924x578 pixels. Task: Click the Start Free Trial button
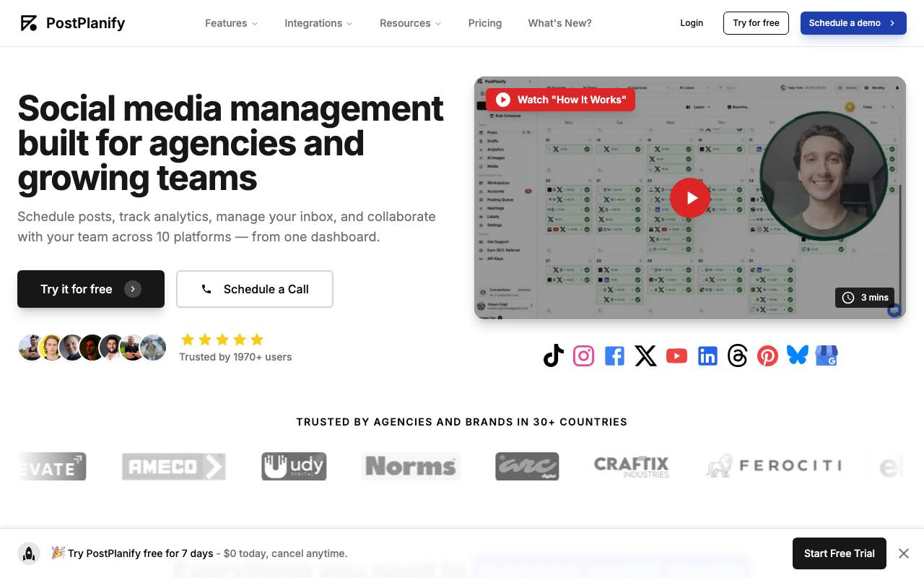[x=840, y=553]
